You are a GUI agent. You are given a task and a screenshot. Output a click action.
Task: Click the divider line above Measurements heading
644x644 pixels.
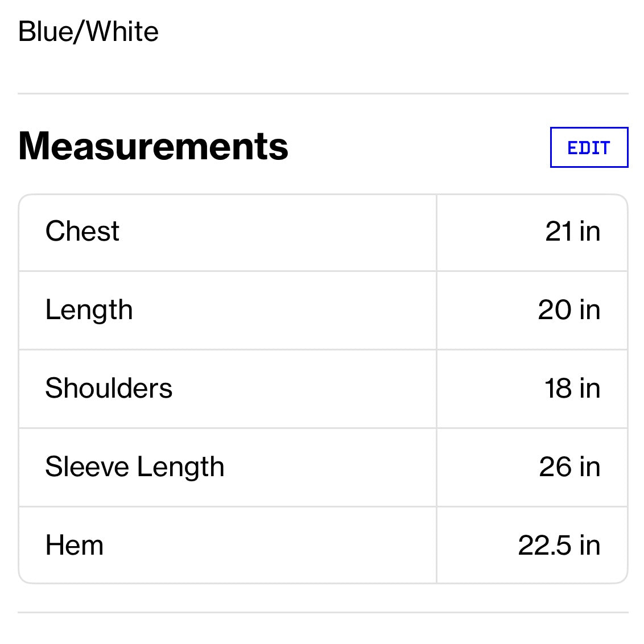(x=323, y=93)
